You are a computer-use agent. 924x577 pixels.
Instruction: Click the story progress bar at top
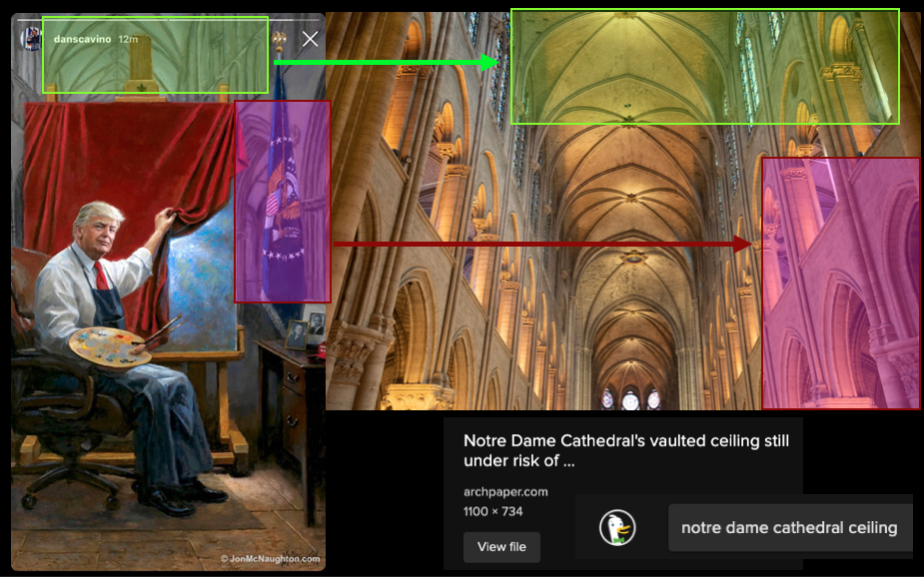click(168, 19)
